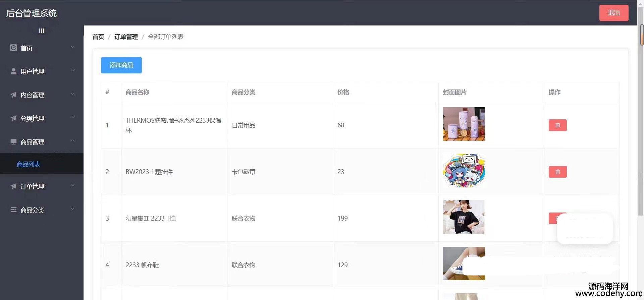644x300 pixels.
Task: Click the 首页 sidebar icon
Action: [13, 48]
